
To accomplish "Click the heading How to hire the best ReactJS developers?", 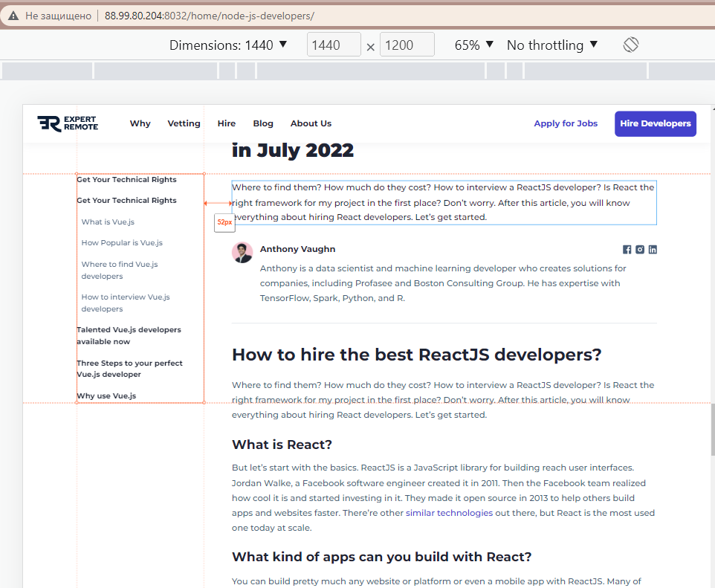I will click(417, 355).
